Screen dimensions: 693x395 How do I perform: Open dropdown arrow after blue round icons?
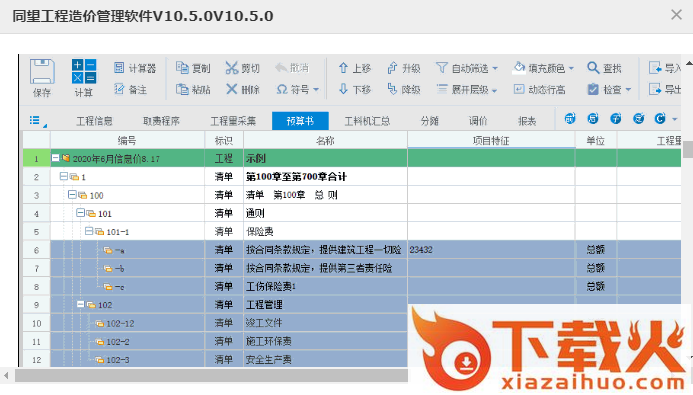[674, 119]
